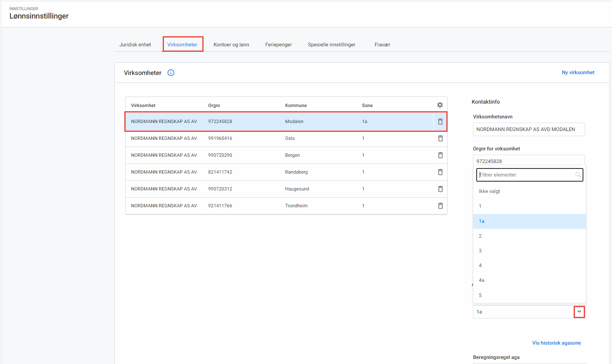The image size is (612, 364).
Task: Click trash icon for Bergen row
Action: click(440, 155)
